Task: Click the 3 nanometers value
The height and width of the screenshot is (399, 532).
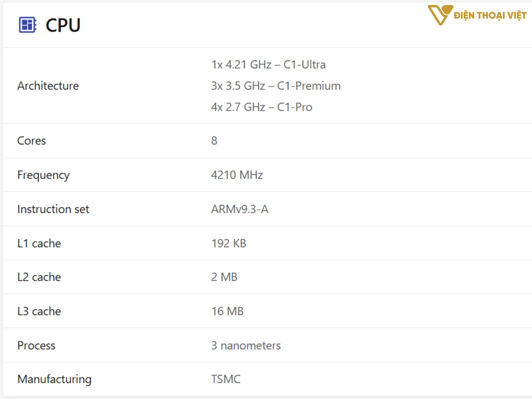Action: coord(246,345)
